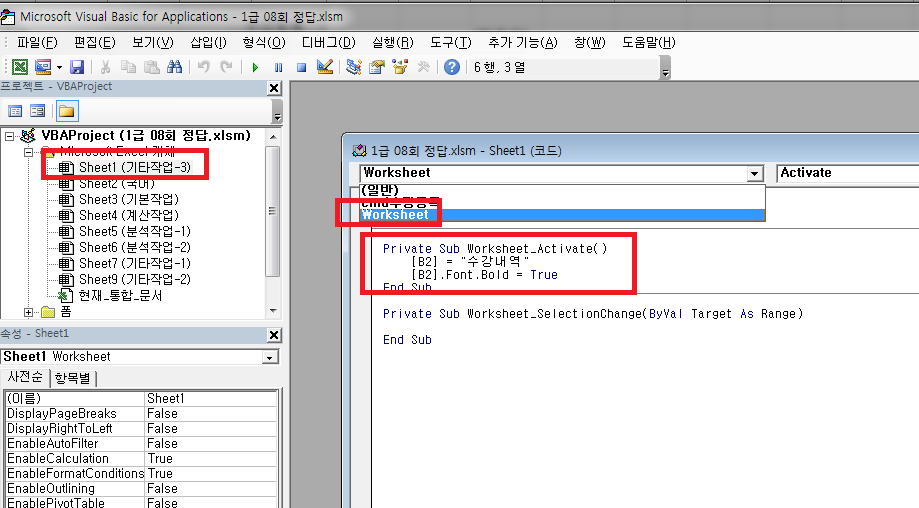919x508 pixels.
Task: Click the View Microsoft Excel icon
Action: point(19,67)
